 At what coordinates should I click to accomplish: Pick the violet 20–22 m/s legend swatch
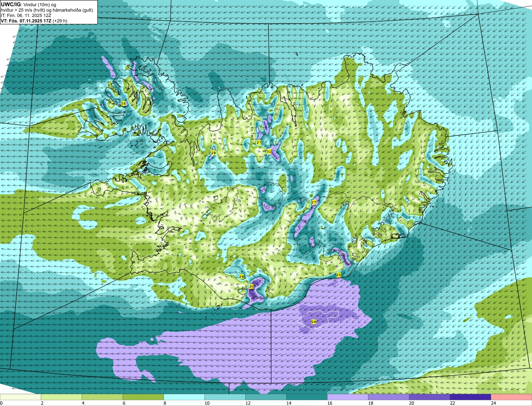(430, 397)
